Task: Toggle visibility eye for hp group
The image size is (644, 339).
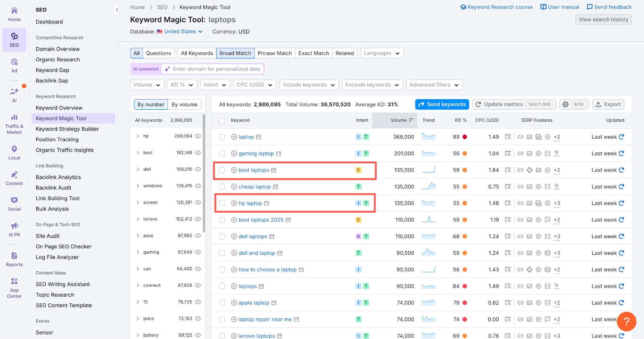Action: point(198,136)
